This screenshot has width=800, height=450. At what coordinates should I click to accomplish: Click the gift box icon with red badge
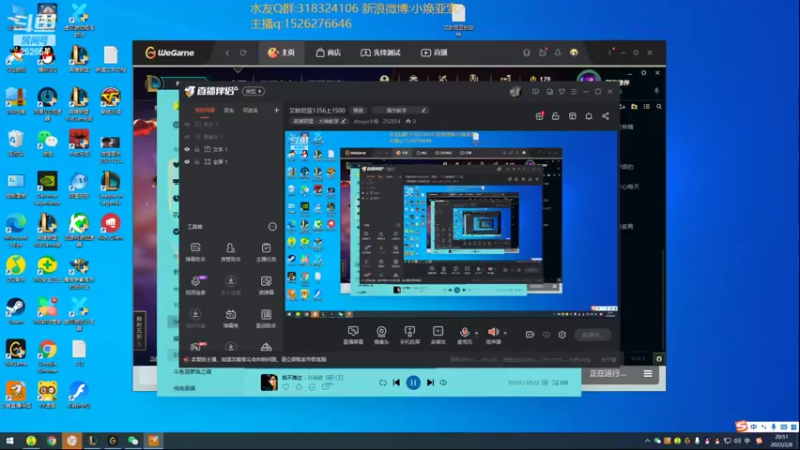point(539,116)
